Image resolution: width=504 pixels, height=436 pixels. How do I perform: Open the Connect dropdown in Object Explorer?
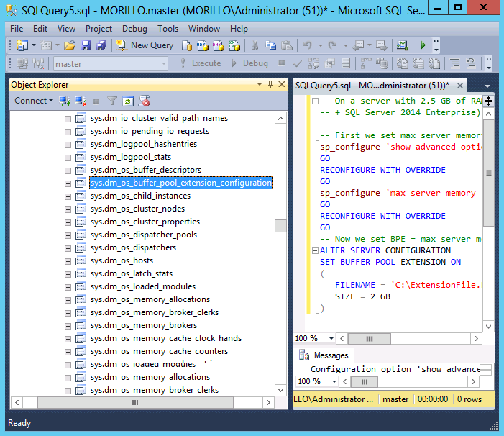[x=33, y=101]
